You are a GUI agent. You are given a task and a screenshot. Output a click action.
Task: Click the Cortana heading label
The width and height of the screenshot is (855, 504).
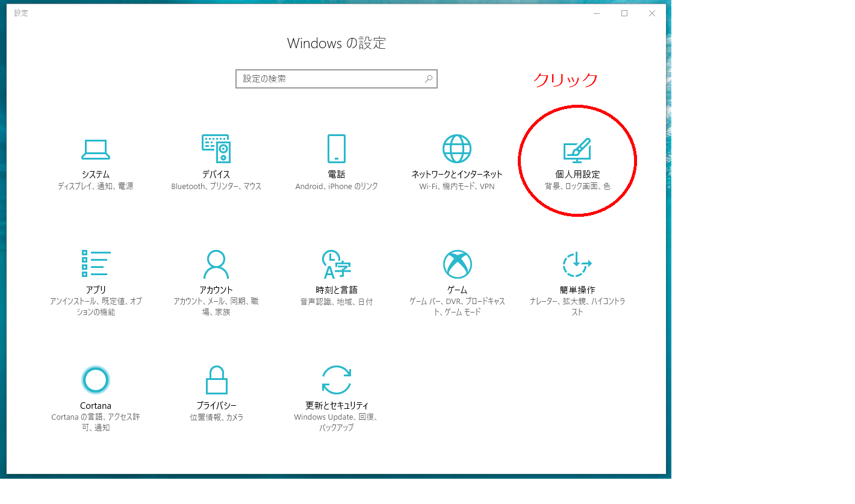(x=96, y=406)
